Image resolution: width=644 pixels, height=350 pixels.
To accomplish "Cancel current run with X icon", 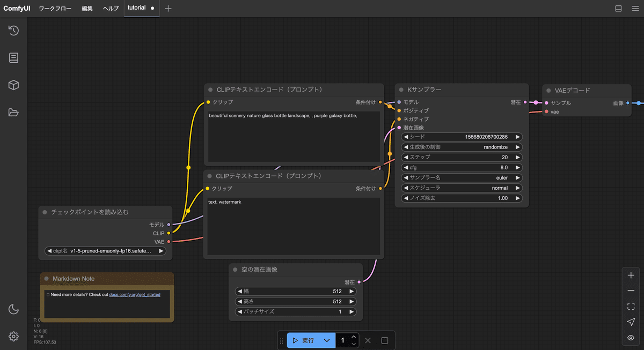I will (368, 340).
